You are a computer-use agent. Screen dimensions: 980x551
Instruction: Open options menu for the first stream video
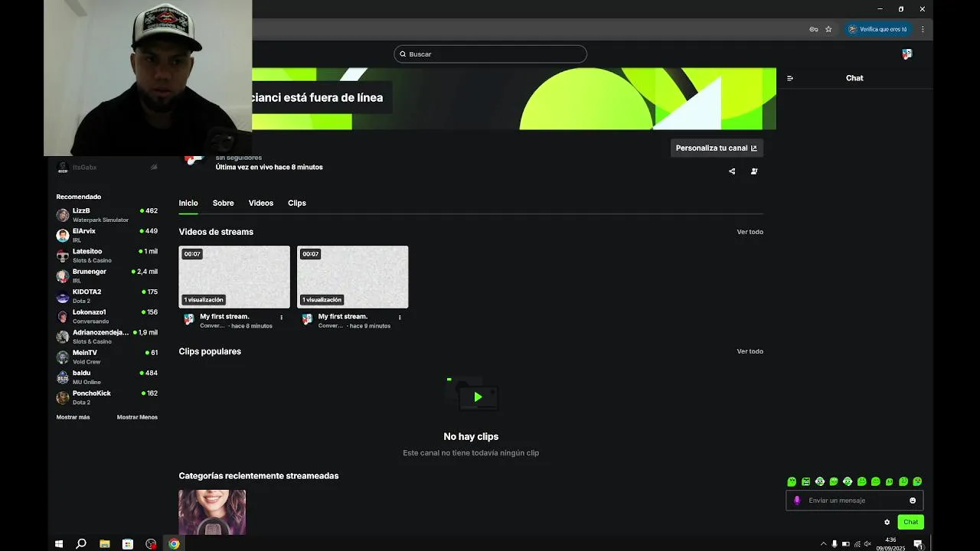pyautogui.click(x=281, y=317)
